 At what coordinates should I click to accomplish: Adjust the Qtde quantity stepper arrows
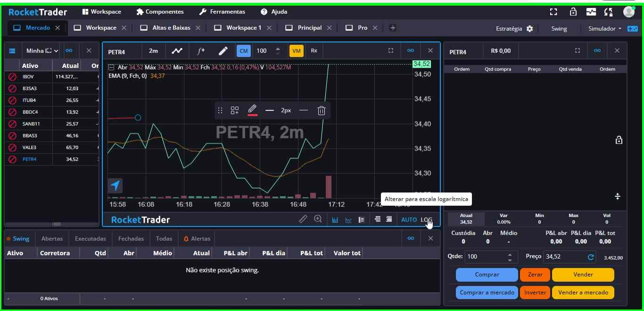[510, 257]
